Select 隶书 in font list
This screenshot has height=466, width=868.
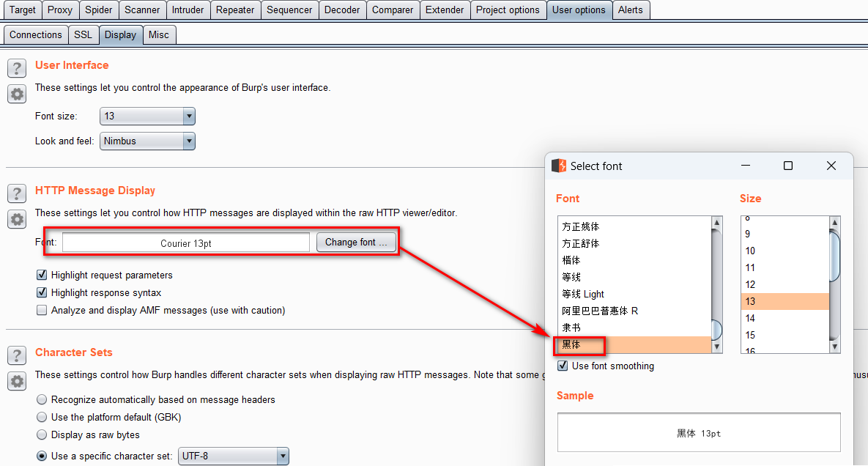634,328
